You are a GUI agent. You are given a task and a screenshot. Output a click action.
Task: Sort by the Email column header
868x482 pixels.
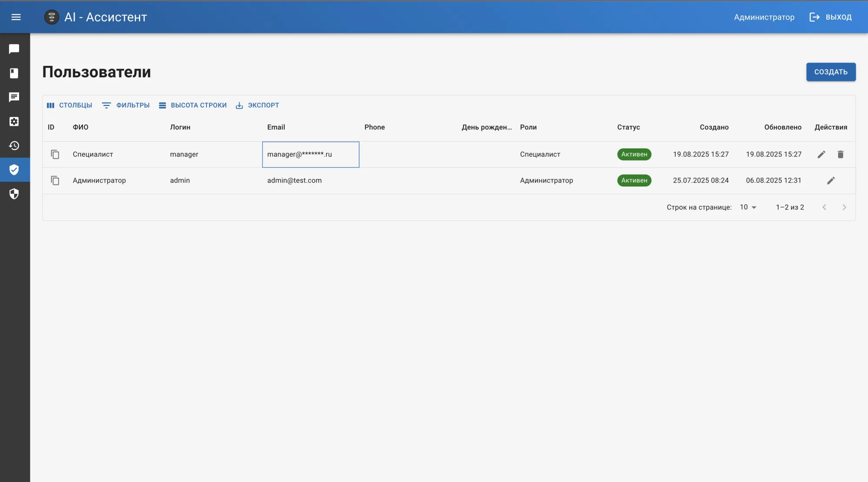(x=276, y=127)
